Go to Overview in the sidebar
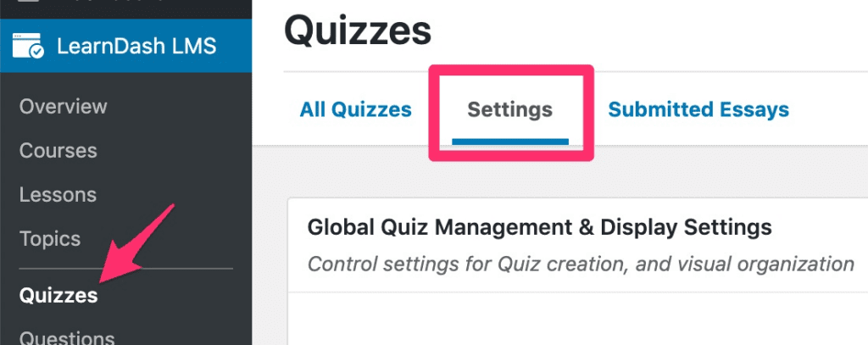The image size is (868, 345). click(x=63, y=106)
